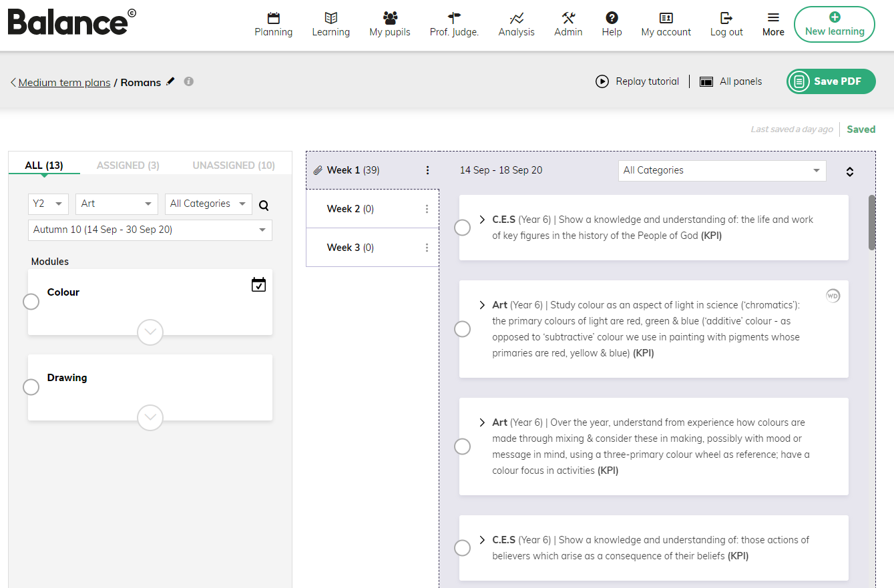The width and height of the screenshot is (894, 588).
Task: Open the Week 1 three-dot menu
Action: [428, 170]
